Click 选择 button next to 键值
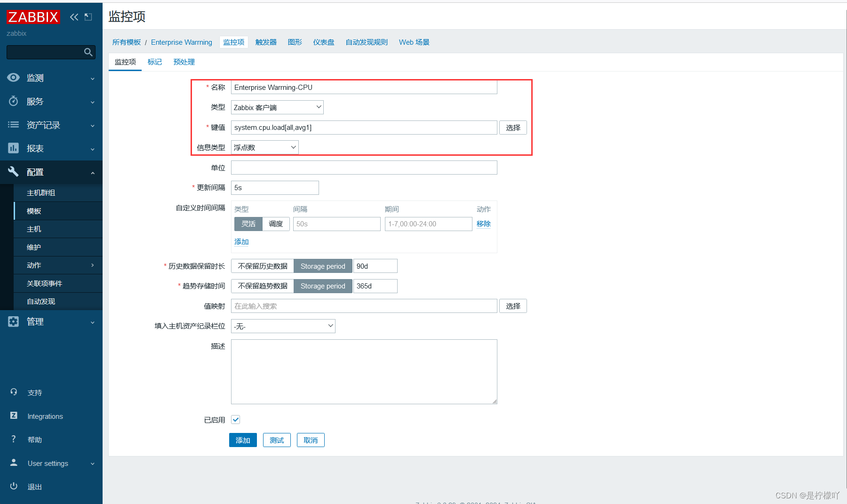 (513, 128)
